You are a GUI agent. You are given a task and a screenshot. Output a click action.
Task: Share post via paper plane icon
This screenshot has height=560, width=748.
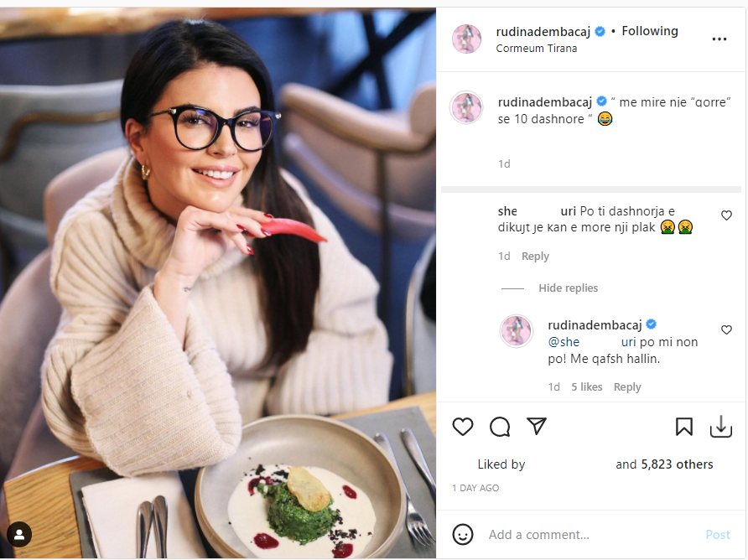click(x=536, y=426)
